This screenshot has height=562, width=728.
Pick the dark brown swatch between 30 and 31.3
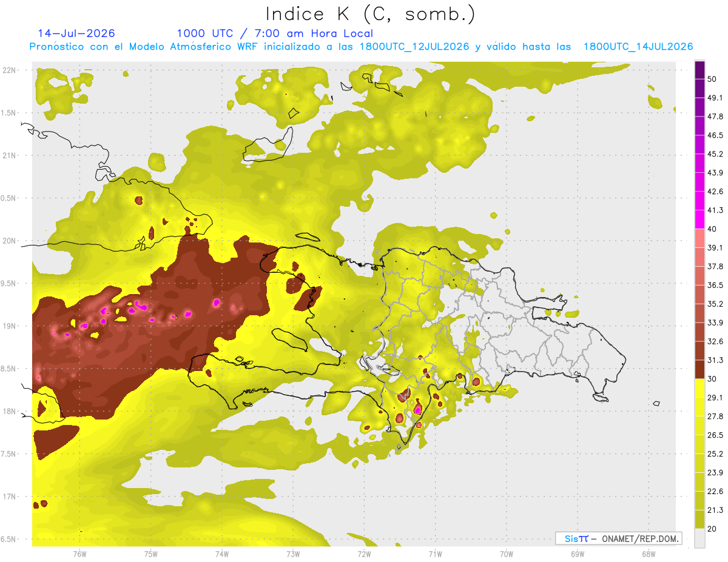point(699,369)
